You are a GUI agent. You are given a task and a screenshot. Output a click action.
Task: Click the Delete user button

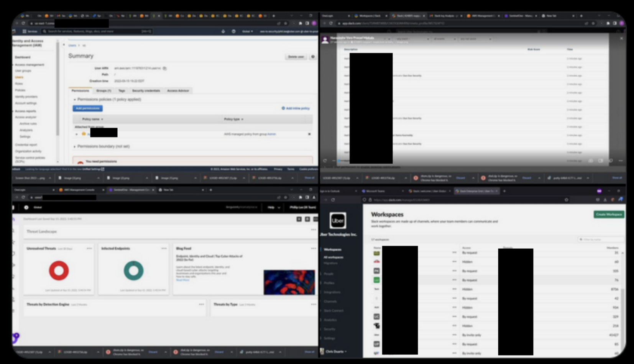click(296, 57)
